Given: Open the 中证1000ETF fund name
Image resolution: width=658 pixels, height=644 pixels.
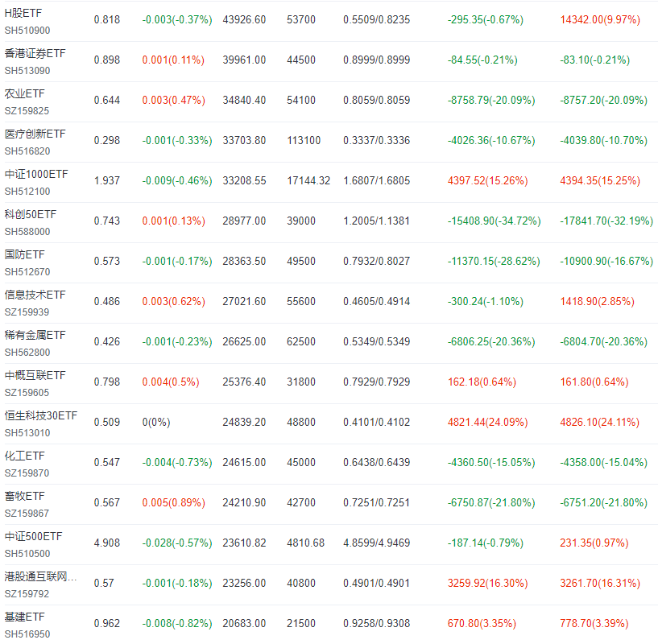Looking at the screenshot, I should [36, 174].
